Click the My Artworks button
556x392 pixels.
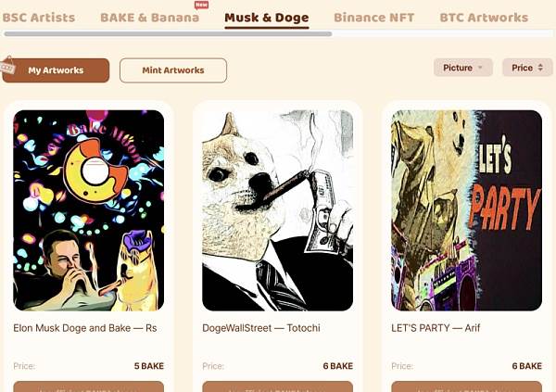(56, 70)
